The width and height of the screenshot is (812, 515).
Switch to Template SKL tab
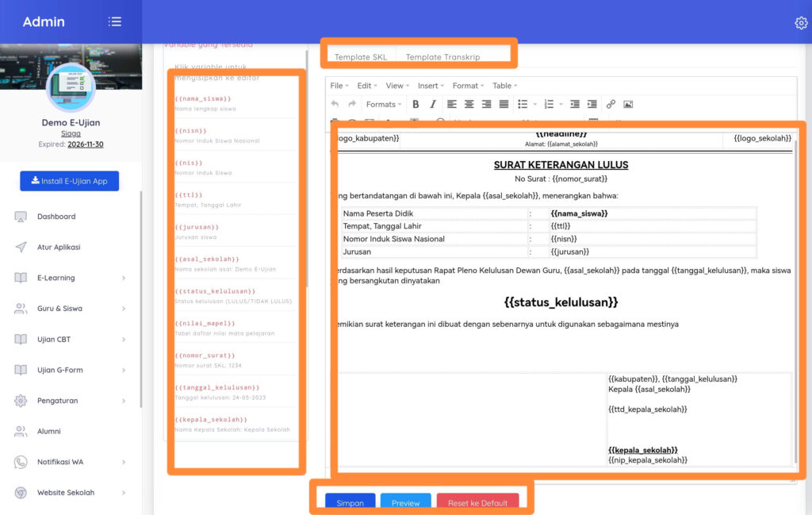(361, 57)
